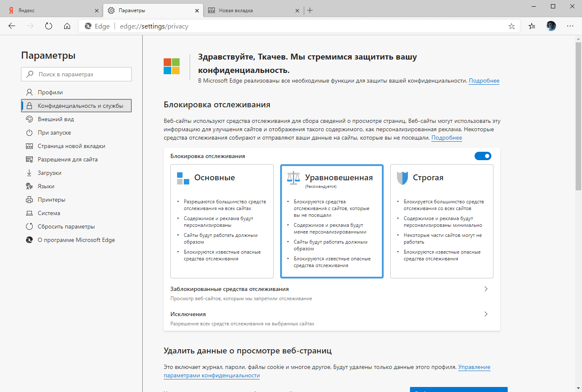Screen dimensions: 582x392
Task: Click the scrollbar down arrow
Action: coord(578,388)
